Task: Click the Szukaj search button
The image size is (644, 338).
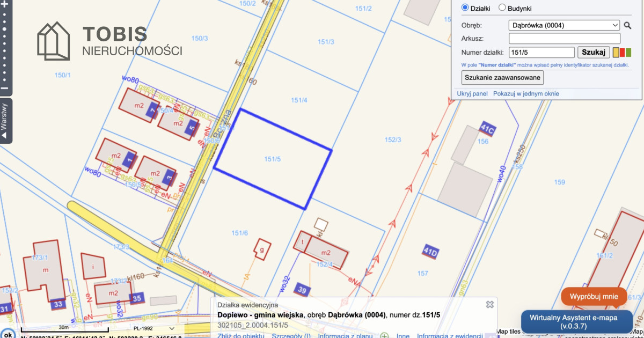Action: coord(593,52)
